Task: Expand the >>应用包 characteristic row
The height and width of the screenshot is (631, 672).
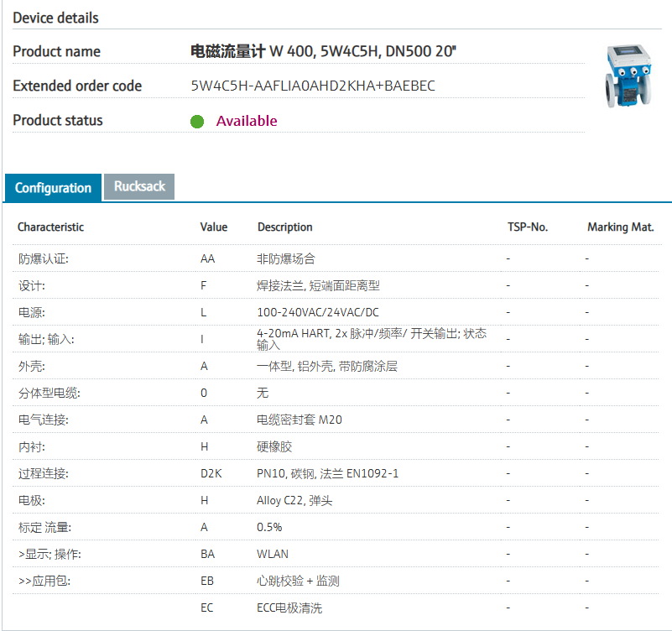Action: coord(49,581)
